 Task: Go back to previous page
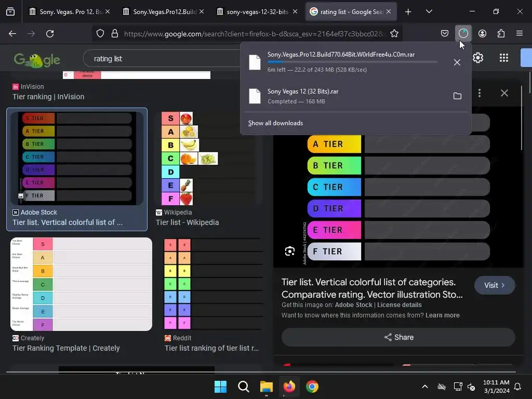point(12,34)
